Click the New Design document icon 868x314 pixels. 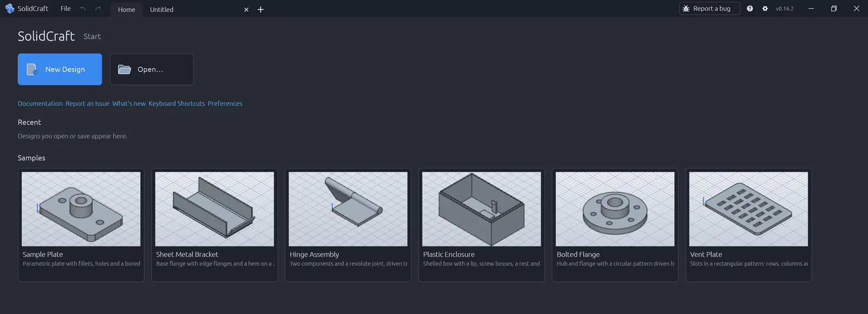32,70
